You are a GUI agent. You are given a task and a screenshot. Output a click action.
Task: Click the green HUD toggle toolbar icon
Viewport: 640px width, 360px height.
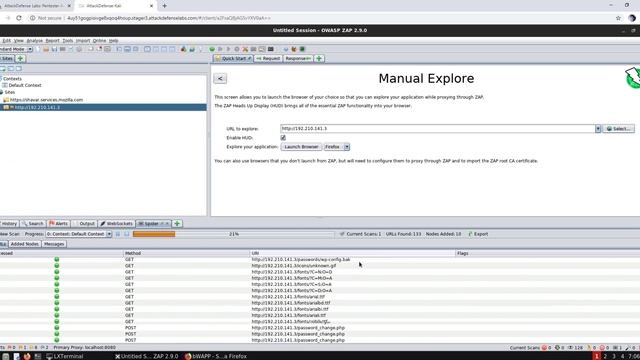pyautogui.click(x=302, y=49)
